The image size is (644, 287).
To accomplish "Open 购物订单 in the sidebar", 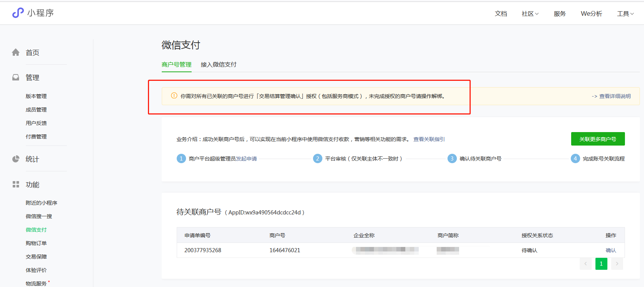I will click(36, 243).
